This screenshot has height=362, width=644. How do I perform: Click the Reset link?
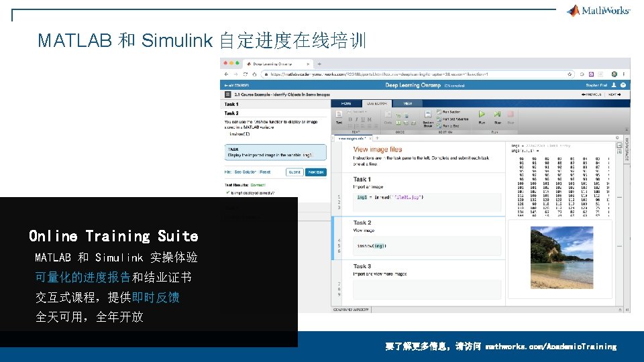pyautogui.click(x=265, y=172)
